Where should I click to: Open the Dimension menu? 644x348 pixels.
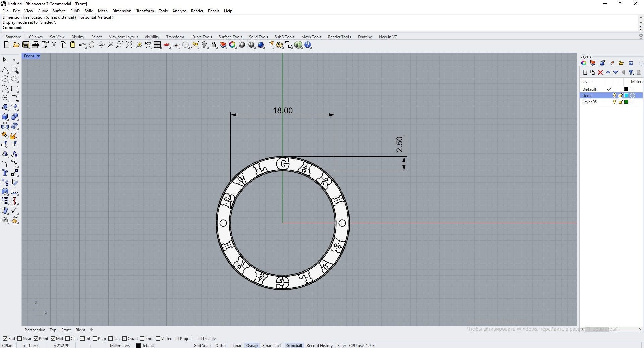click(122, 11)
